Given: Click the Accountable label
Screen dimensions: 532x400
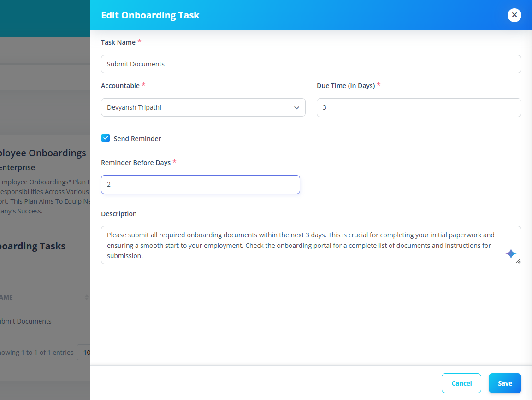Looking at the screenshot, I should (120, 86).
